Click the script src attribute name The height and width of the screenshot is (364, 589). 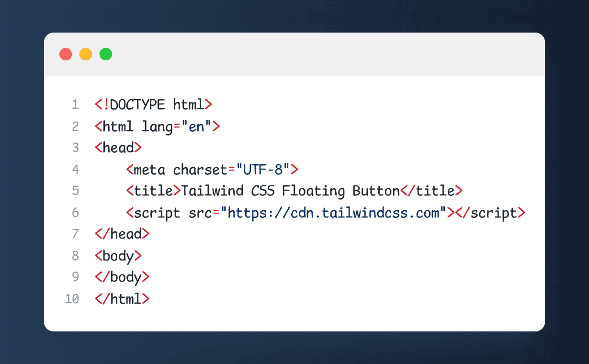click(200, 213)
